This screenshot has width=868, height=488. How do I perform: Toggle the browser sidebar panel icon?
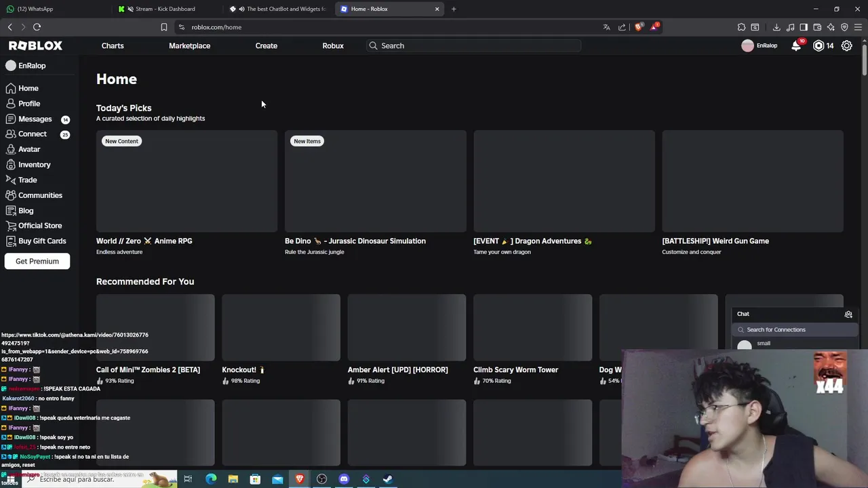804,27
